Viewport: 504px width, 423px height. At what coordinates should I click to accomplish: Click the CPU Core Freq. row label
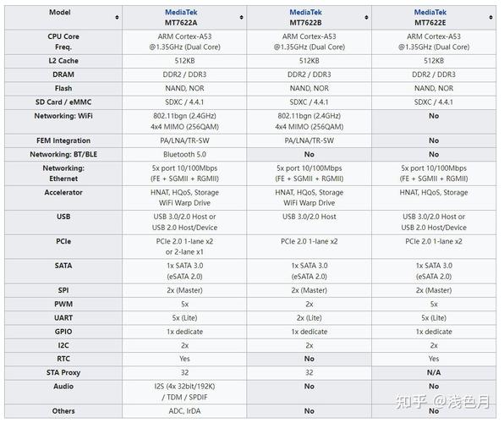pos(63,41)
